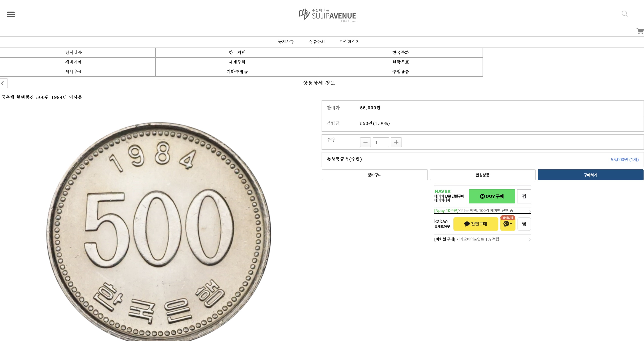This screenshot has height=341, width=644.
Task: Open the 한국주화 category
Action: click(x=400, y=53)
